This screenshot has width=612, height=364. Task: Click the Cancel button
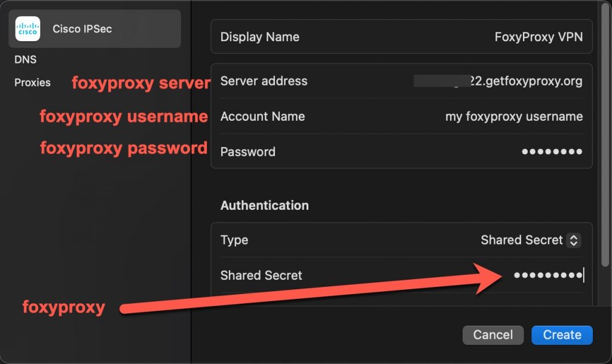point(493,335)
